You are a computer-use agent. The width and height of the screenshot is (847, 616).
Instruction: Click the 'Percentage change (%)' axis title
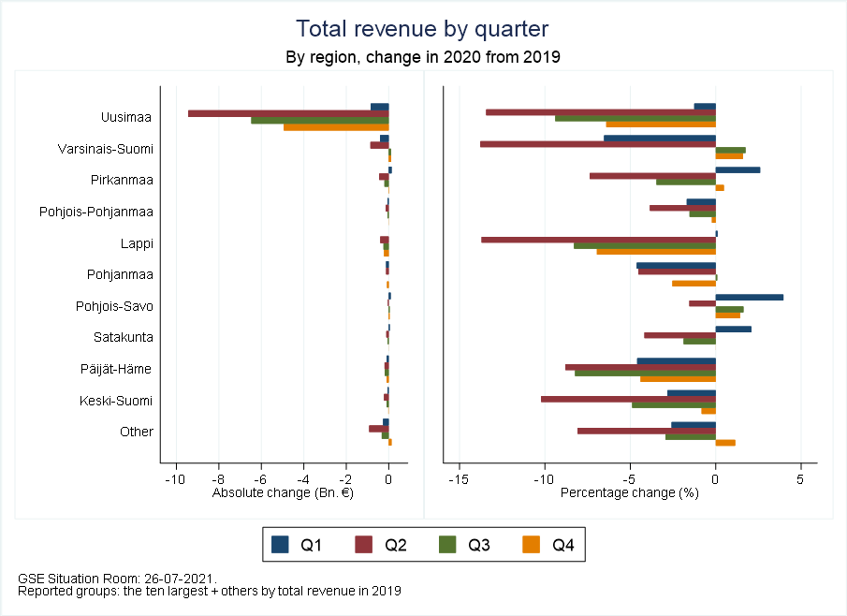tap(629, 493)
